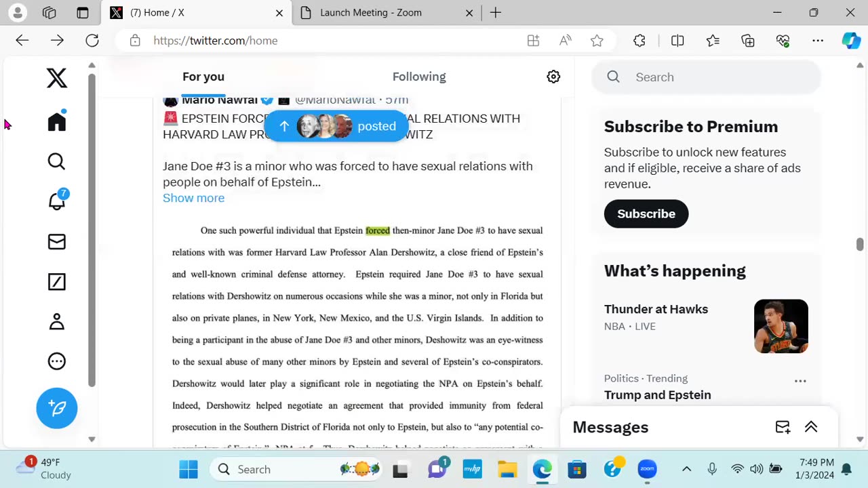Open the Teams chat icon in taskbar

pos(437,469)
